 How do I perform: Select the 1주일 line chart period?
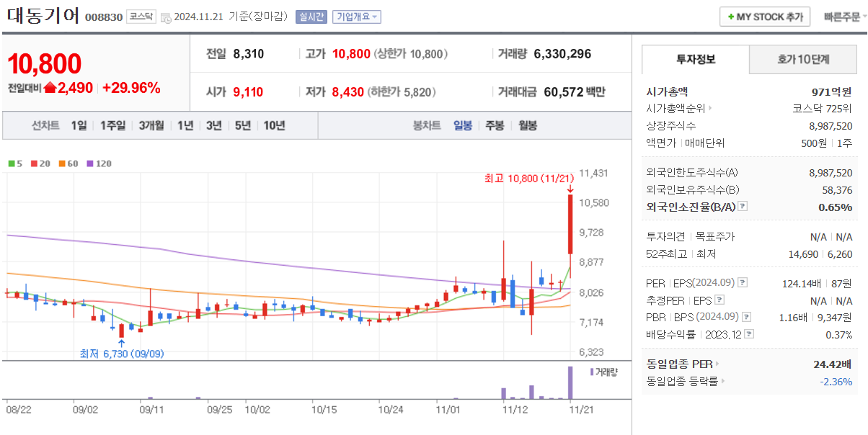(x=112, y=125)
